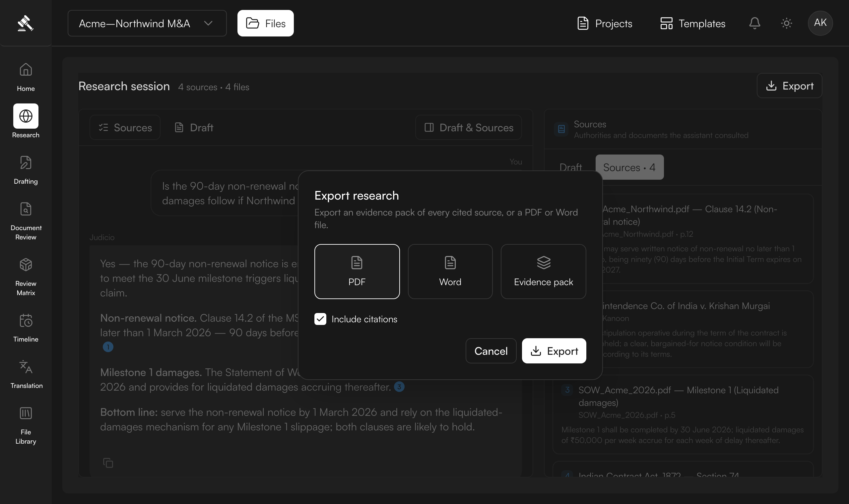849x504 pixels.
Task: Open the Timeline sidebar tool
Action: tap(26, 328)
